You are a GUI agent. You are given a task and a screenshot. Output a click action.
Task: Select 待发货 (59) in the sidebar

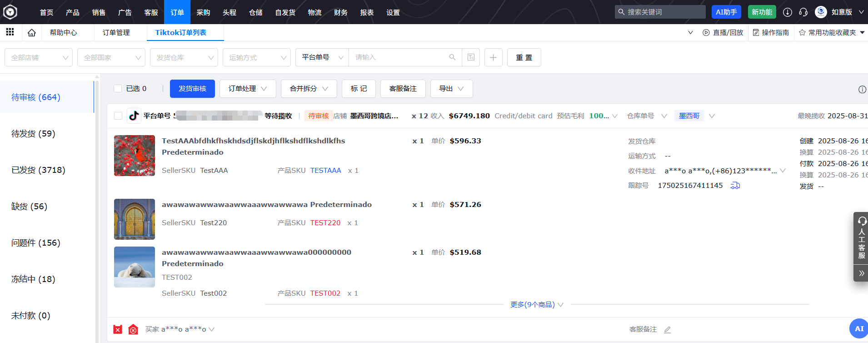[x=33, y=134]
